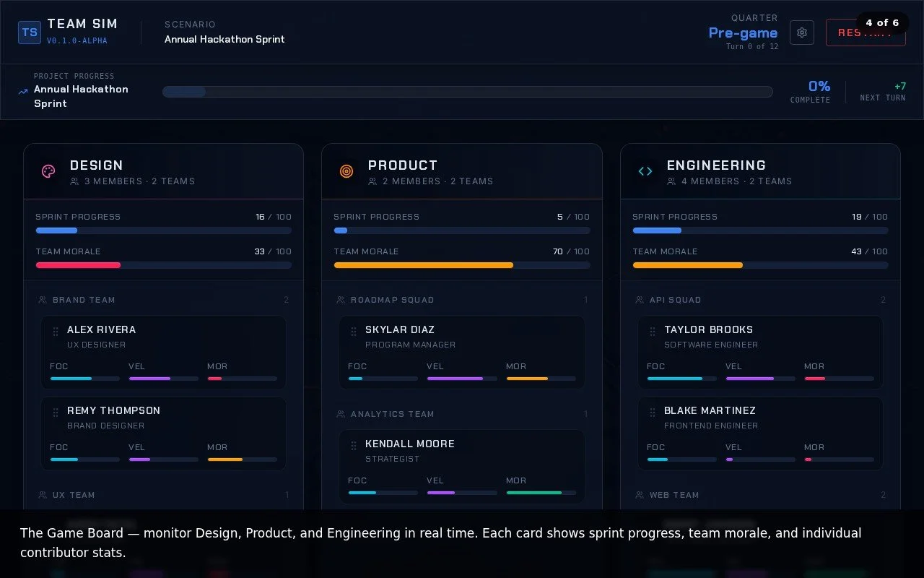The image size is (924, 578).
Task: Grab Alex Rivera's drag handle
Action: [x=56, y=332]
